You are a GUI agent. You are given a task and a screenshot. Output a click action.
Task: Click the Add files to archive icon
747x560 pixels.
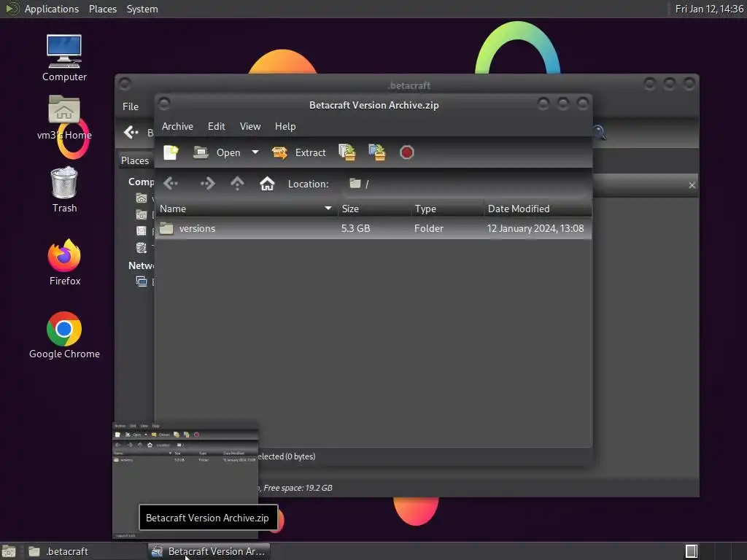tap(347, 152)
